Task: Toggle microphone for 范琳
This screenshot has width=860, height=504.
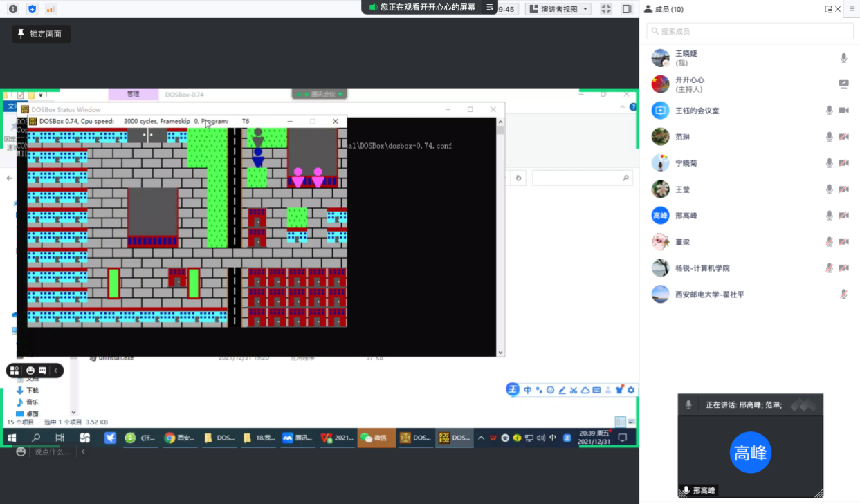Action: click(x=829, y=137)
